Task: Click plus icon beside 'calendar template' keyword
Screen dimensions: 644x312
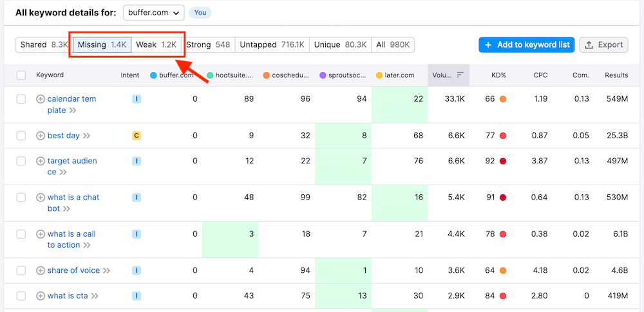Action: click(x=41, y=99)
